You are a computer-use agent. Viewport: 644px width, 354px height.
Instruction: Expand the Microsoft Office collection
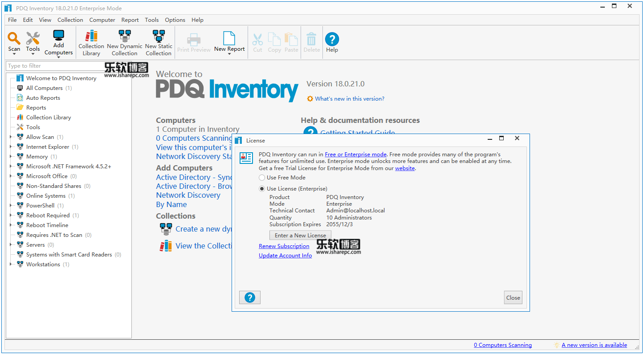coord(11,176)
